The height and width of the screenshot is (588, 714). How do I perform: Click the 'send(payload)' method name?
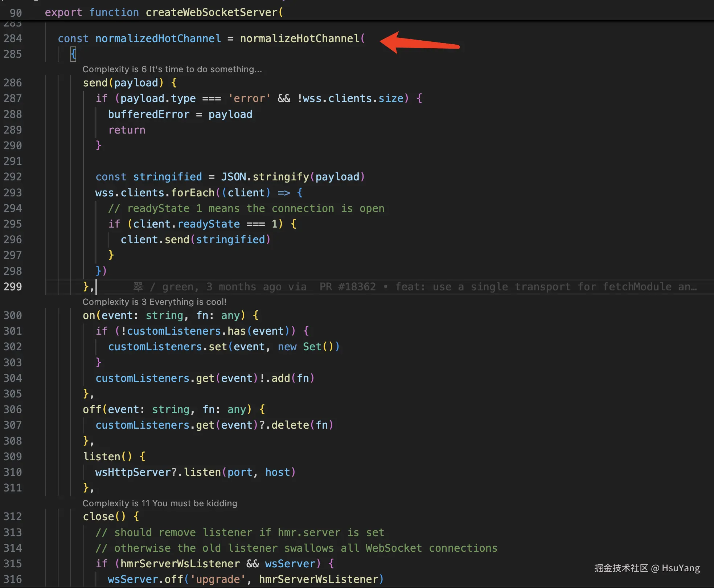point(95,83)
